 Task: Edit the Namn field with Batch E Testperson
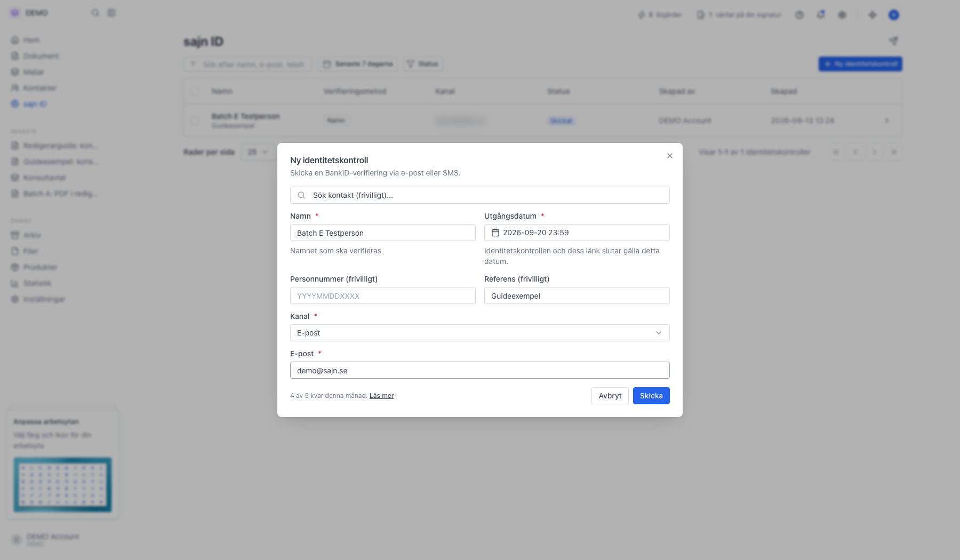click(383, 233)
